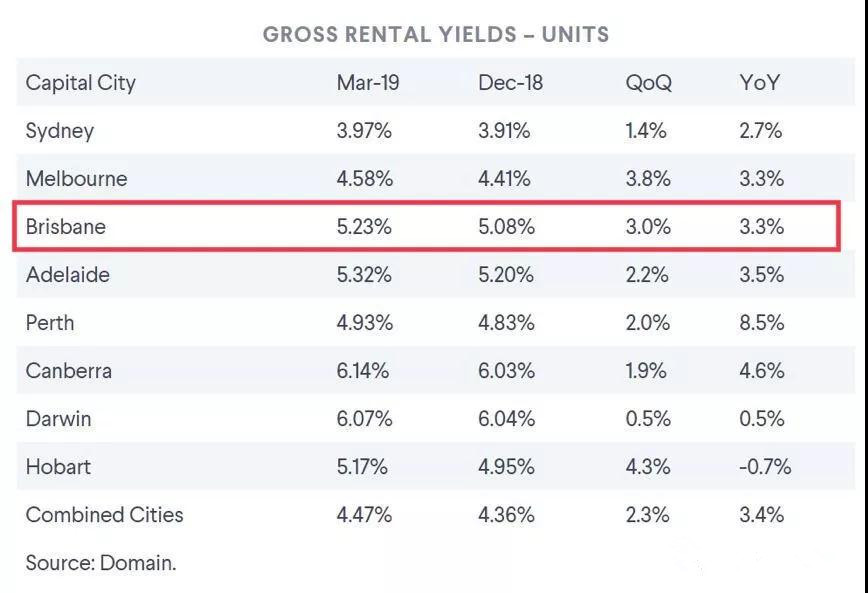Viewport: 868px width, 593px height.
Task: Select Brisbane's Mar-19 value 5.23%
Action: pyautogui.click(x=364, y=227)
